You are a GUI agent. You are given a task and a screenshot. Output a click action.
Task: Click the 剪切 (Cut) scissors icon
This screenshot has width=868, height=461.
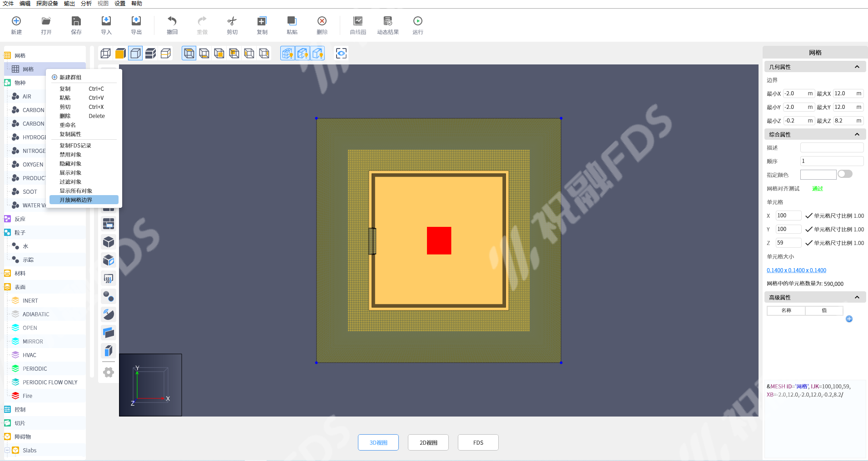(x=232, y=21)
